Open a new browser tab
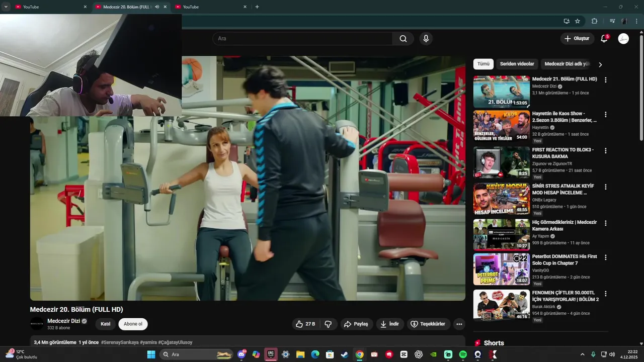The height and width of the screenshot is (362, 644). pyautogui.click(x=257, y=7)
